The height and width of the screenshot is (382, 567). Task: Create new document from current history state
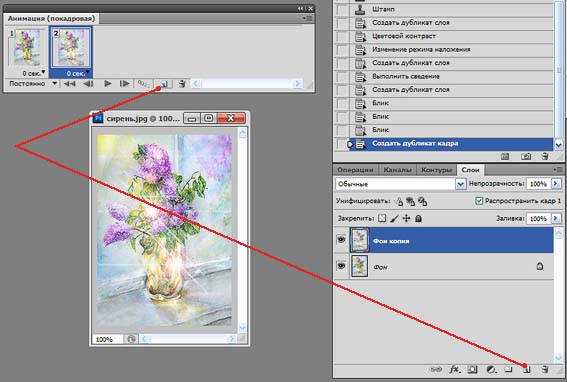[505, 156]
